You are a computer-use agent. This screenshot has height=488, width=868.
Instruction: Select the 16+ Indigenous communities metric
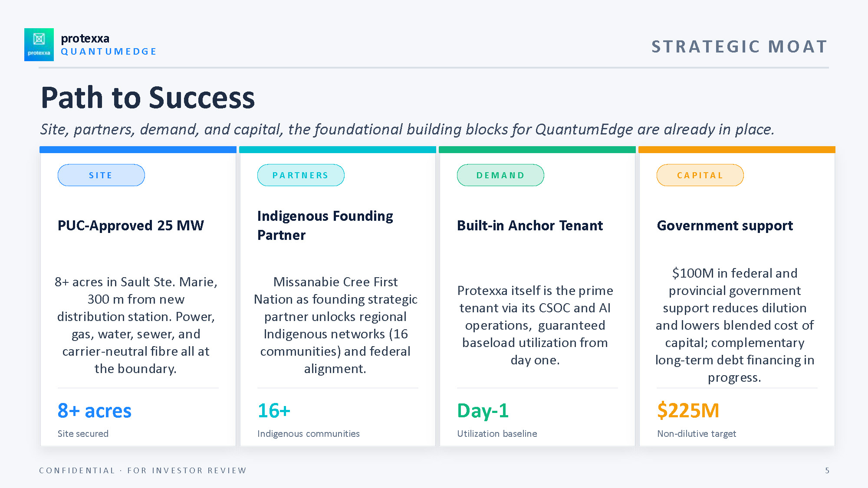274,410
